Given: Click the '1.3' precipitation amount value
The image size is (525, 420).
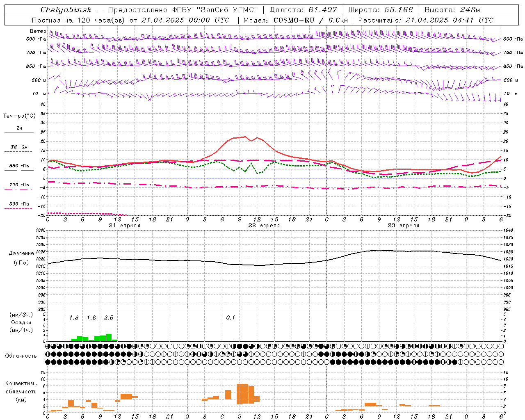Looking at the screenshot, I should (74, 317).
